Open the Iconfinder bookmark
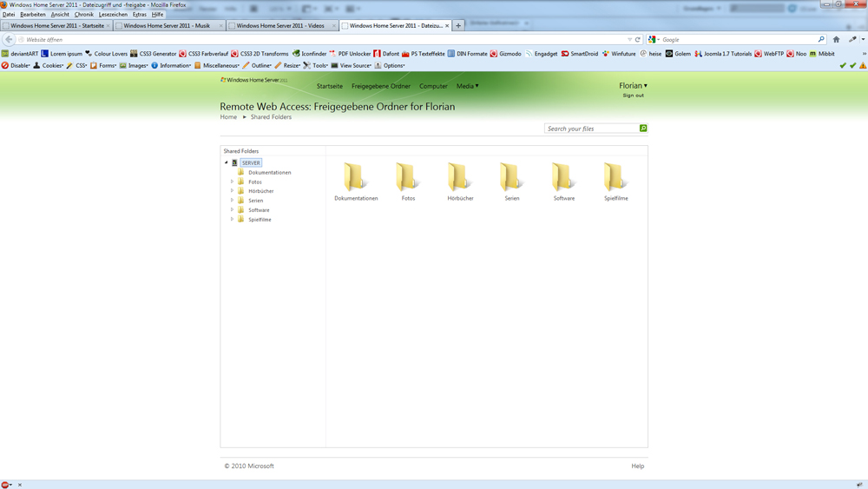The image size is (868, 489). (310, 54)
